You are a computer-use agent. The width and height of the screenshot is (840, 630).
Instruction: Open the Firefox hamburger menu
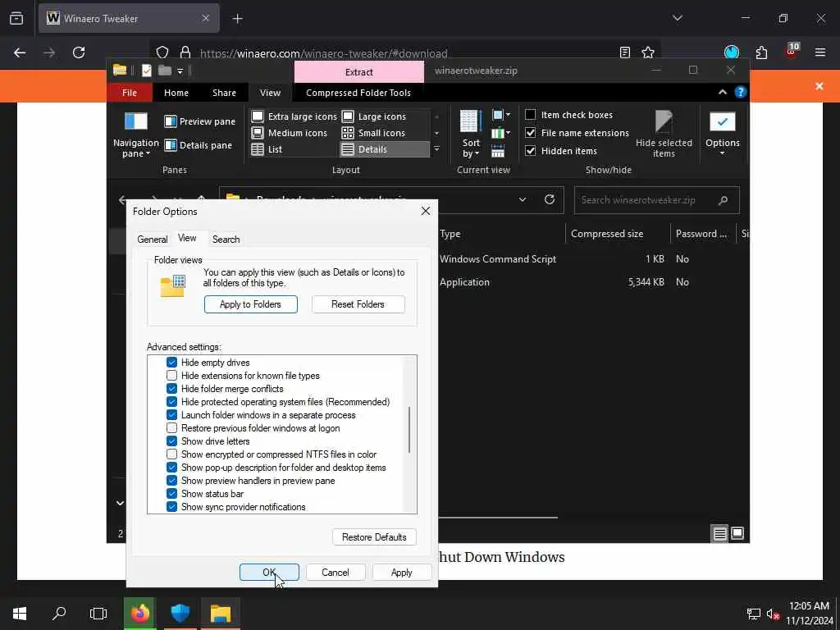coord(820,52)
